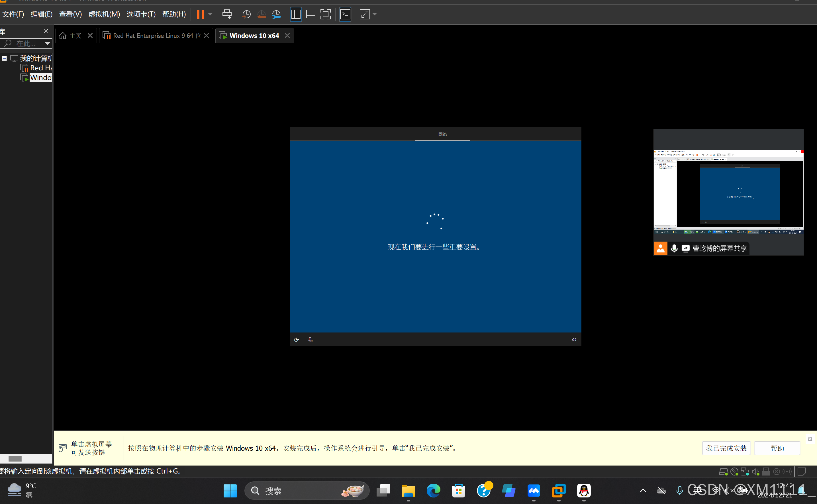
Task: Open File Explorer from the taskbar
Action: (408, 491)
